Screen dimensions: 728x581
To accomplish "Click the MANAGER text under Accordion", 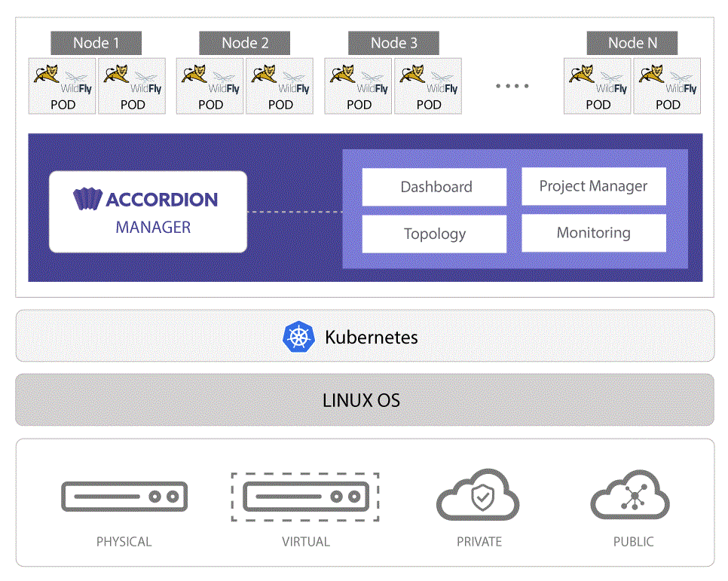I will [x=153, y=227].
